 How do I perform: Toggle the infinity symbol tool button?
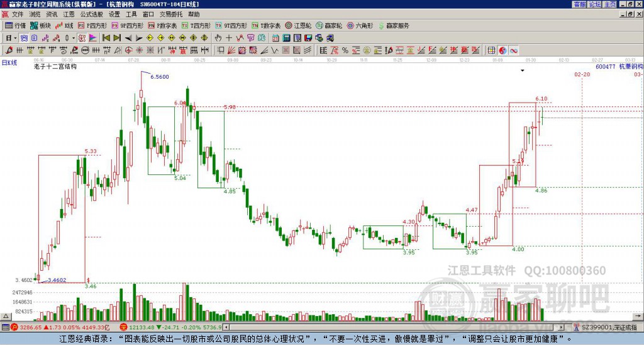pyautogui.click(x=514, y=50)
